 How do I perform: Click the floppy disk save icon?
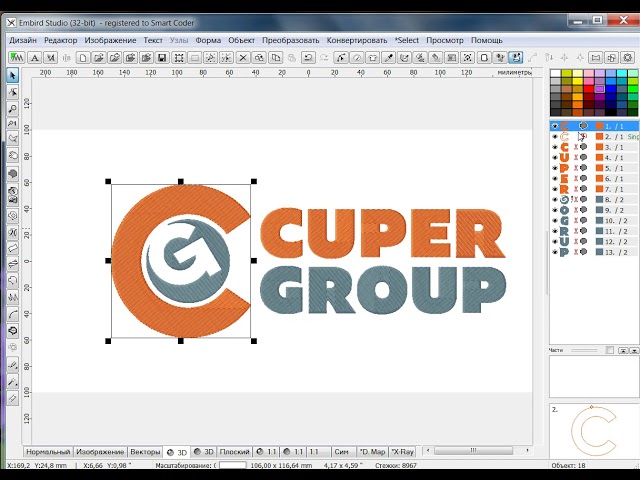(162, 58)
